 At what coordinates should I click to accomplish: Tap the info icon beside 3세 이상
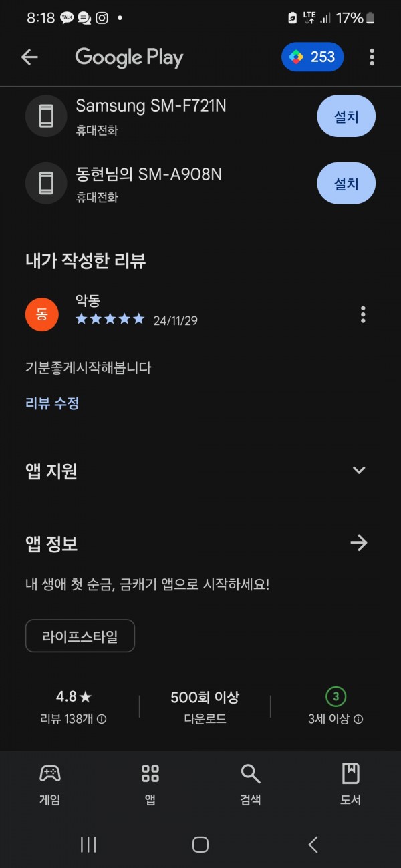[x=358, y=720]
